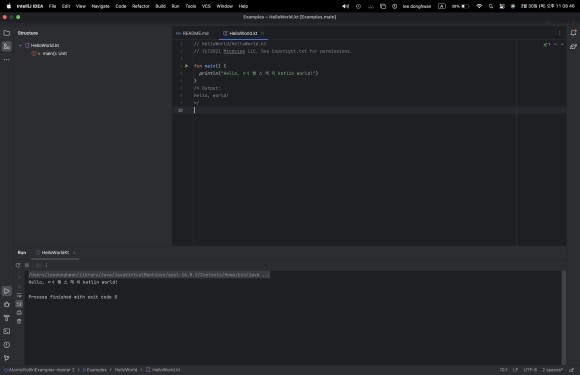
Task: Toggle soft-wrap in the console side toolbar
Action: 19,295
